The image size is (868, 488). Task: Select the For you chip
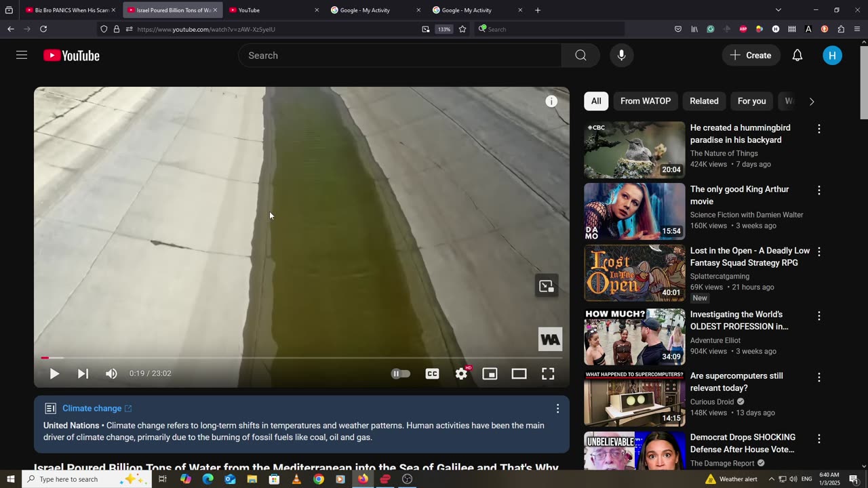tap(751, 101)
